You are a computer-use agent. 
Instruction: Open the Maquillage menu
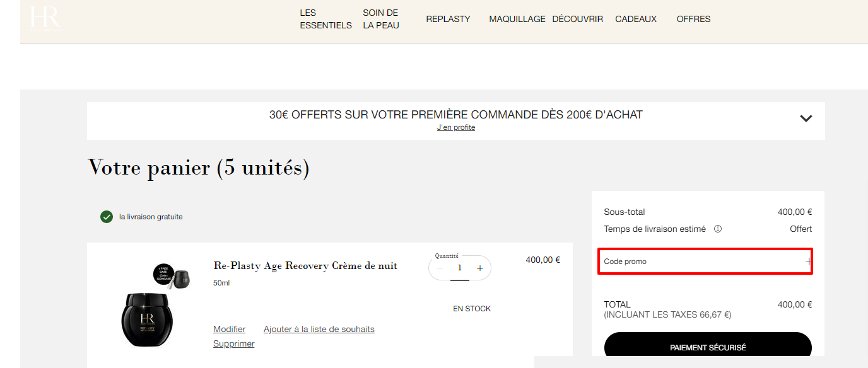pos(517,19)
